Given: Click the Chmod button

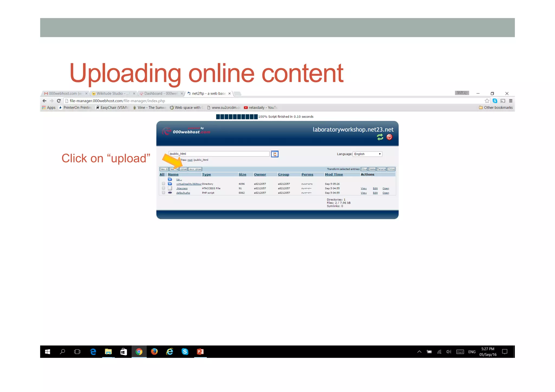Looking at the screenshot, I should (391, 169).
